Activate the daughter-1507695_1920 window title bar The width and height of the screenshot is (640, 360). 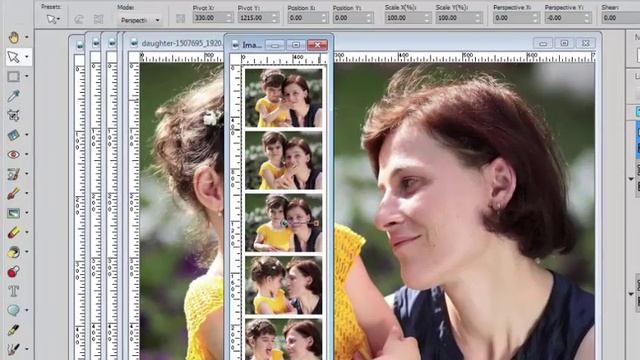pyautogui.click(x=182, y=43)
